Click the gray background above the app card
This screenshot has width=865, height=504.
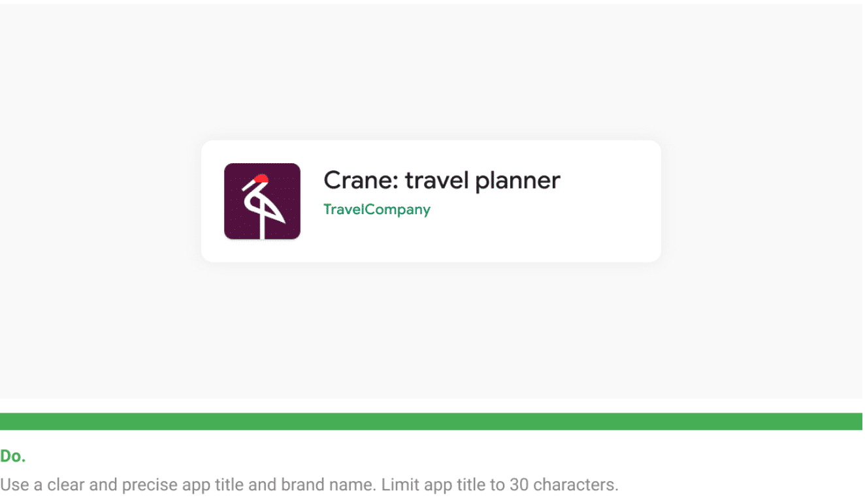(431, 72)
